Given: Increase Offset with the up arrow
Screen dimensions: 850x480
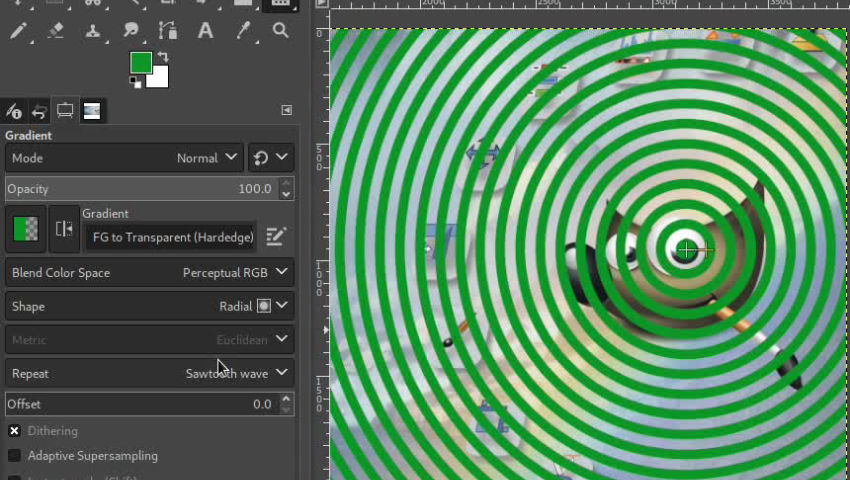Looking at the screenshot, I should pos(286,399).
